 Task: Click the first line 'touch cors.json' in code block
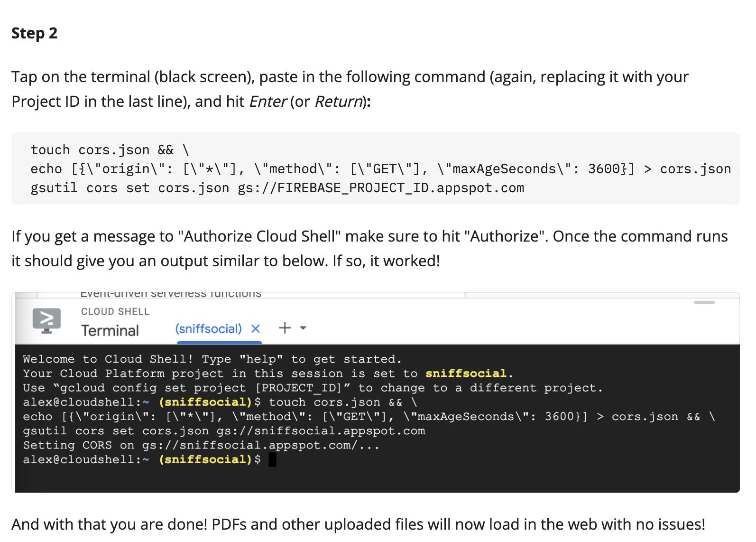click(x=110, y=150)
